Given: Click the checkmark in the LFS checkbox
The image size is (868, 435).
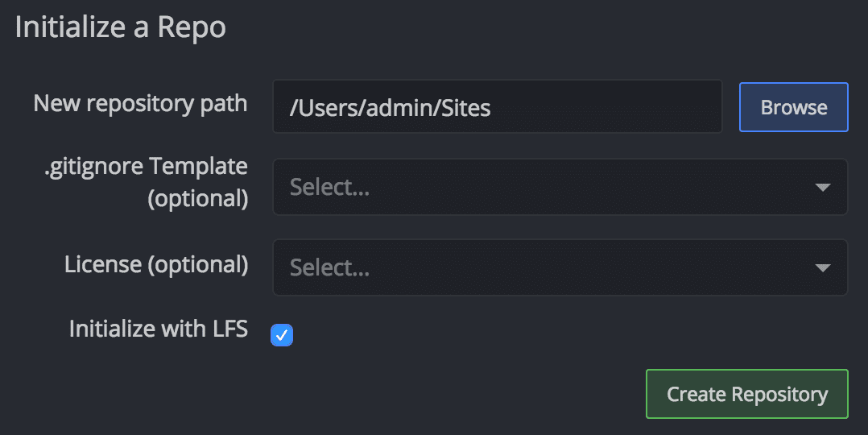Looking at the screenshot, I should (x=282, y=334).
